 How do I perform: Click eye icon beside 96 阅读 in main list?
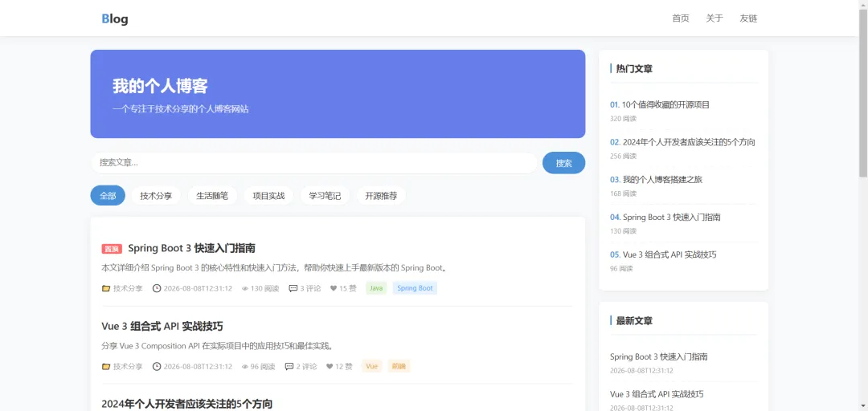click(245, 366)
